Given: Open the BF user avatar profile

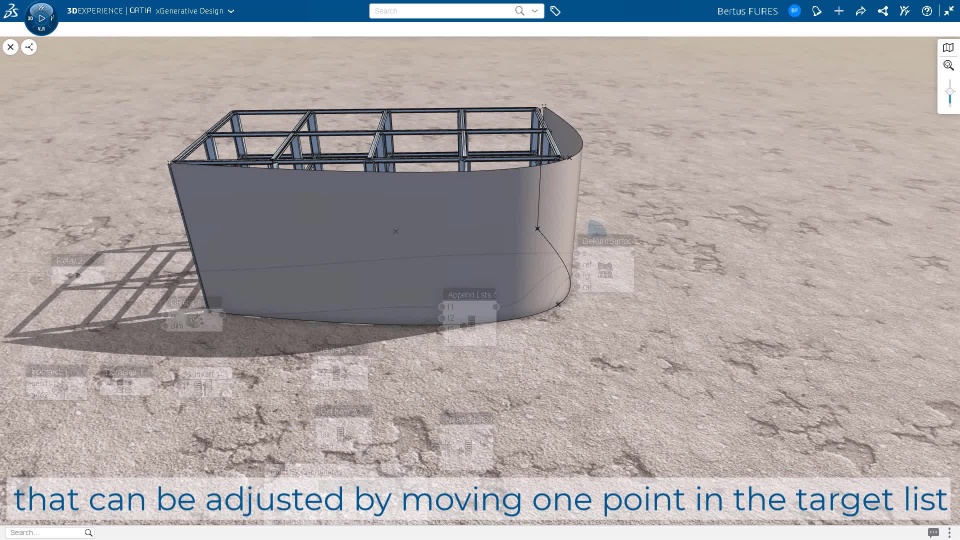Looking at the screenshot, I should pos(795,10).
